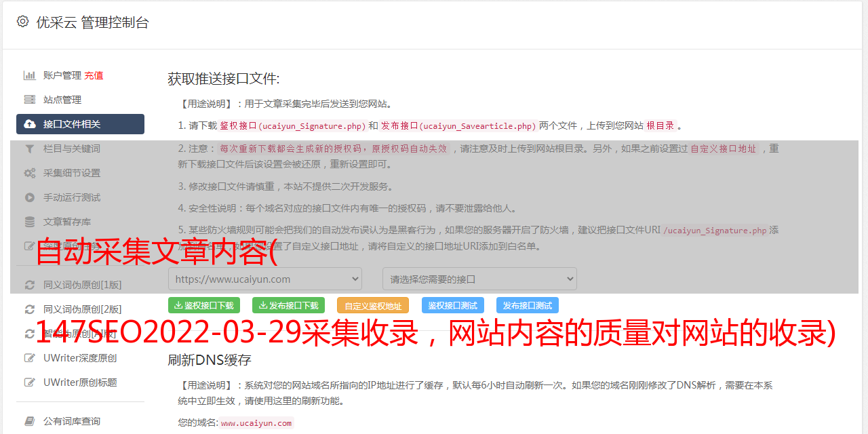The height and width of the screenshot is (434, 868).
Task: Click the www.ucaiyun.com domain text
Action: [256, 423]
